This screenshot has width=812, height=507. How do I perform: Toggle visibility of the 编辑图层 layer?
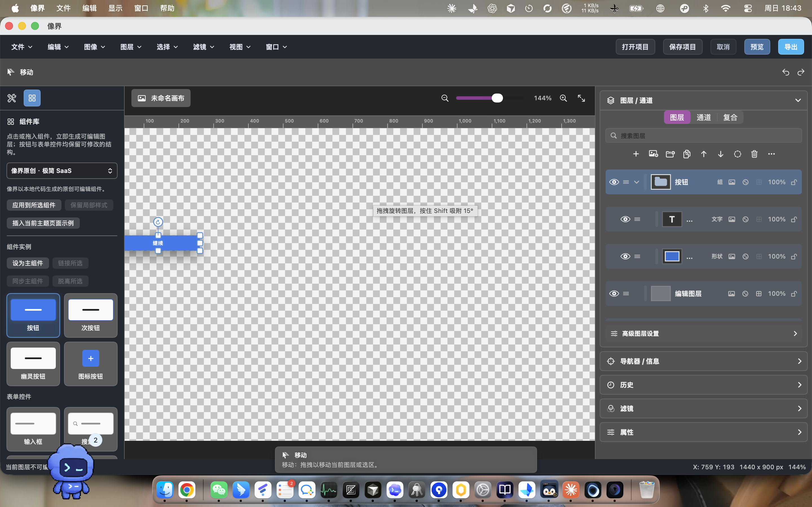click(x=614, y=293)
